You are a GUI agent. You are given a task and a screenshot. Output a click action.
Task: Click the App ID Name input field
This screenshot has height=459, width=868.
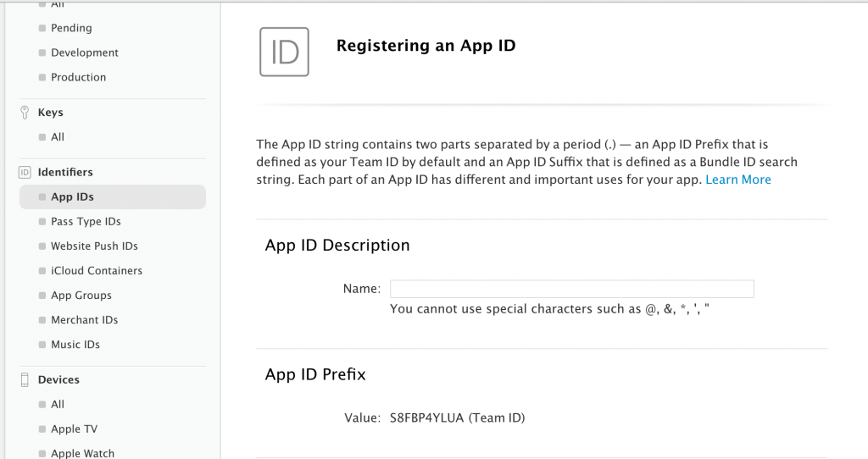[571, 289]
